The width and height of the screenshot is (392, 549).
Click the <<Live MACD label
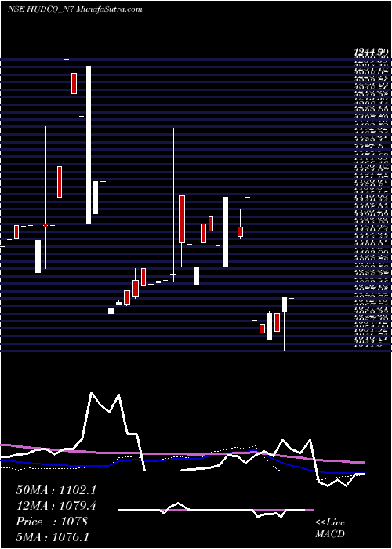coord(330,529)
